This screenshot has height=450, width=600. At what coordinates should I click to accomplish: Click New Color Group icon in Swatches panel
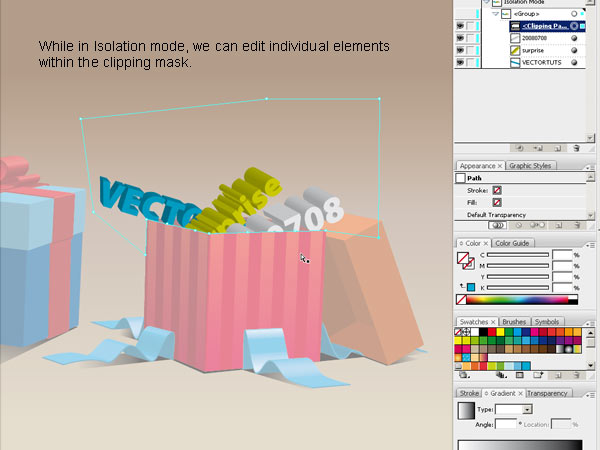click(538, 375)
